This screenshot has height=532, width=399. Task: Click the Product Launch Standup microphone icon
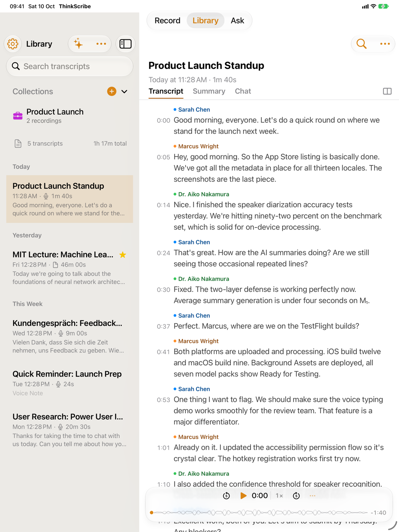click(x=46, y=196)
